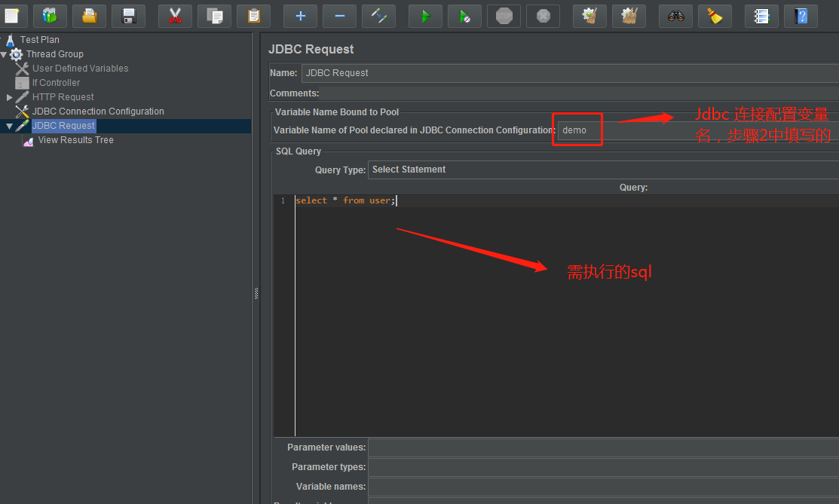Click the Clear All broom icon
839x504 pixels.
[x=629, y=15]
